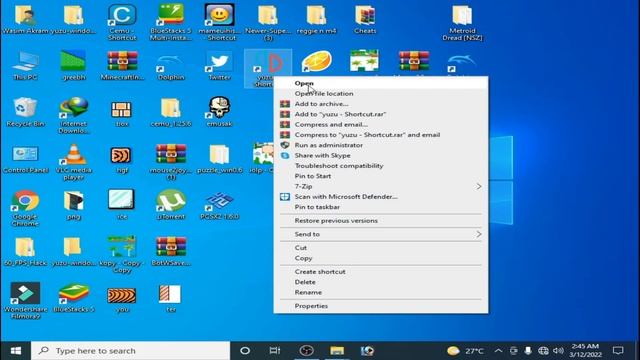Open the volume speaker tray icon
This screenshot has height=360, width=640.
click(558, 351)
